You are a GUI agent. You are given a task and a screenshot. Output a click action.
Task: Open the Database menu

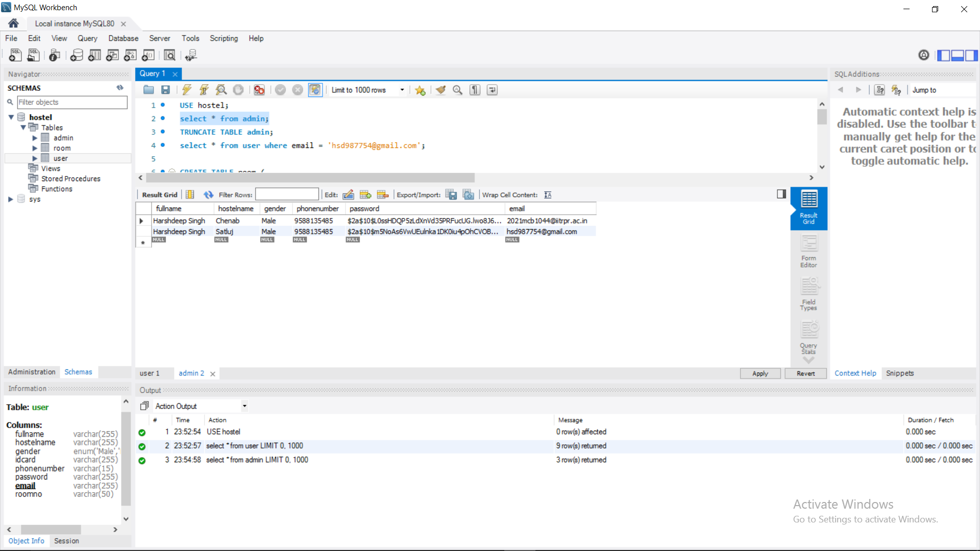coord(123,38)
